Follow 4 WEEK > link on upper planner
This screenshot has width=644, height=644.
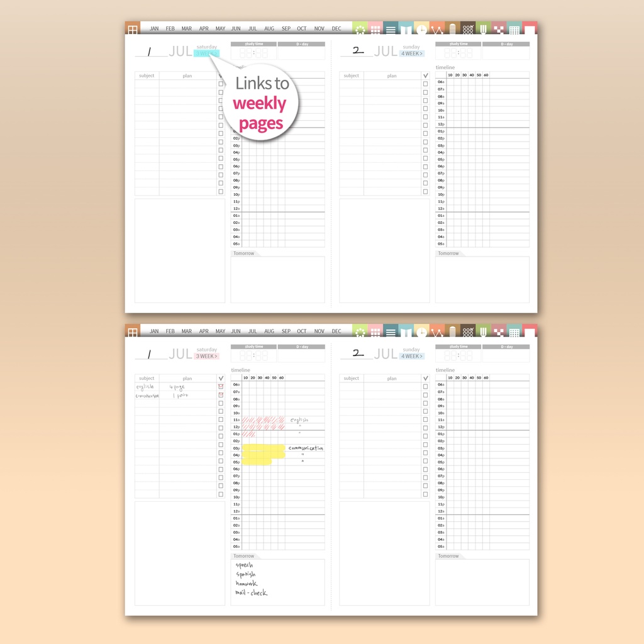pos(412,53)
